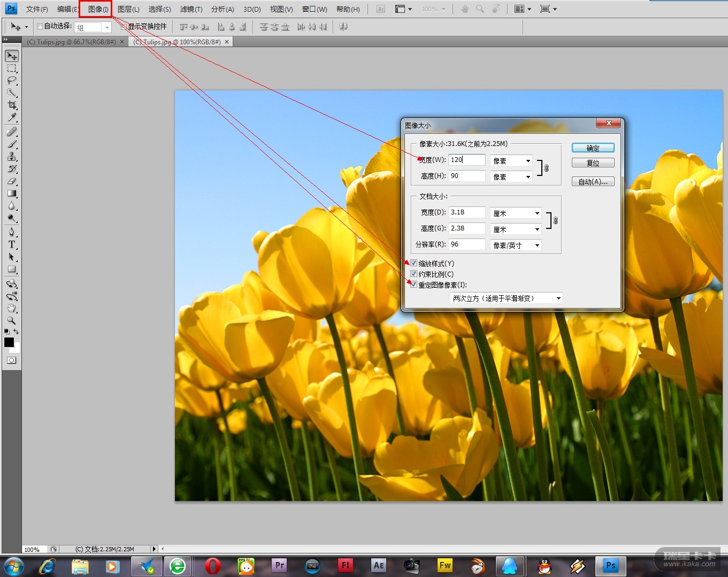Select the Horizontal Type tool
Viewport: 728px width, 577px height.
click(12, 244)
